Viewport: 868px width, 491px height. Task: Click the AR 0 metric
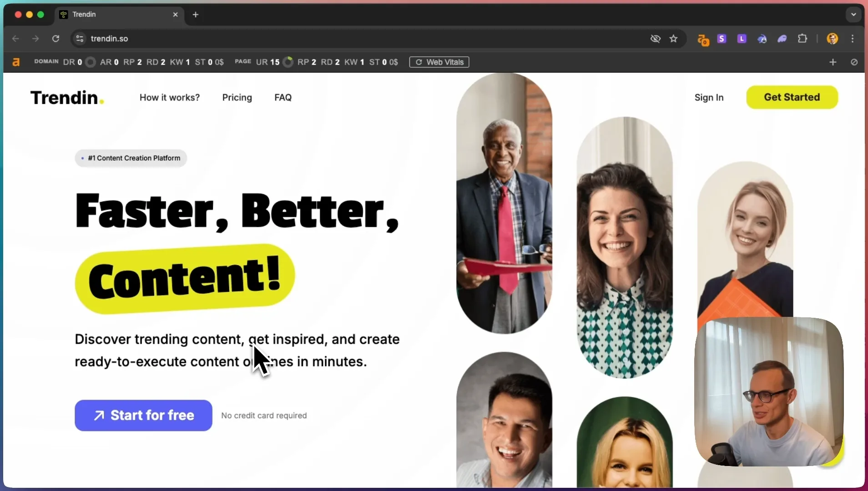109,62
